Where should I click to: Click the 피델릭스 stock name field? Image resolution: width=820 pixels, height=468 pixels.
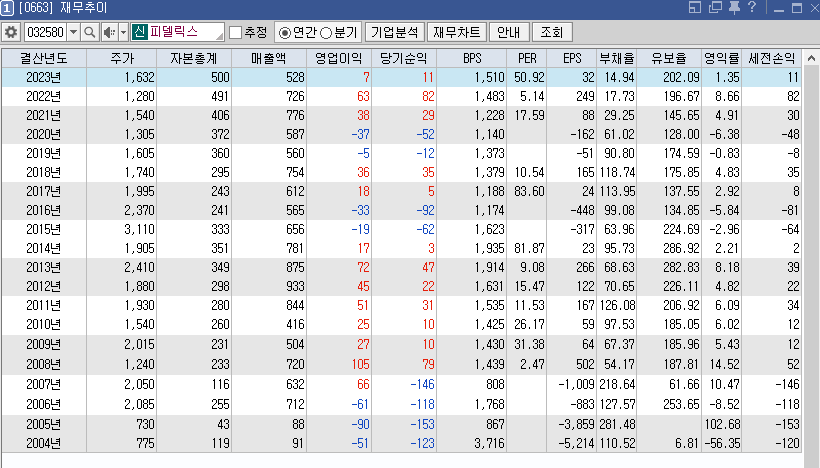(x=185, y=32)
